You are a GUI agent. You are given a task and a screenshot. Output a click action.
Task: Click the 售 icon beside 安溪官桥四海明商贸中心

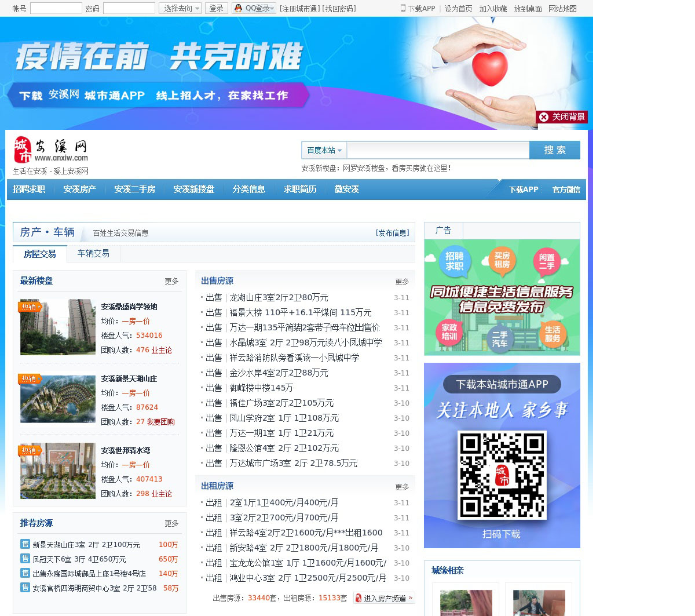[25, 588]
